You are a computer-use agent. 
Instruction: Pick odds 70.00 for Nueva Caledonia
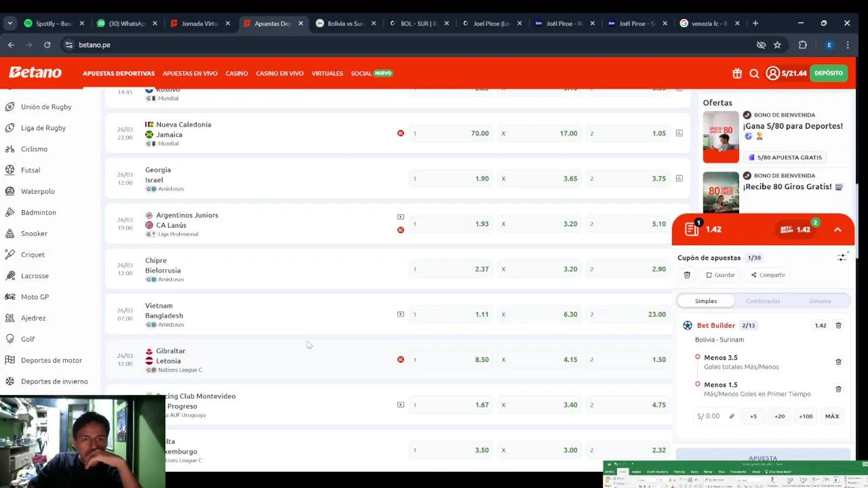point(450,134)
